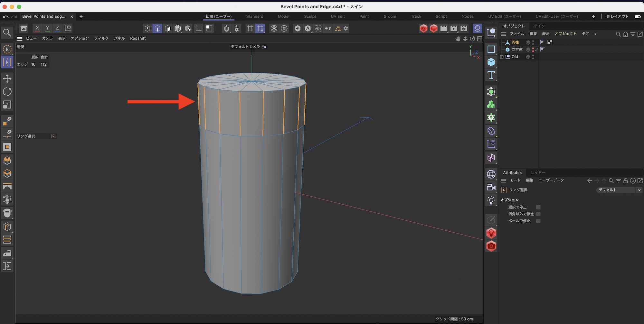Select the Scale tool in left toolbar
644x324 pixels.
(7, 105)
